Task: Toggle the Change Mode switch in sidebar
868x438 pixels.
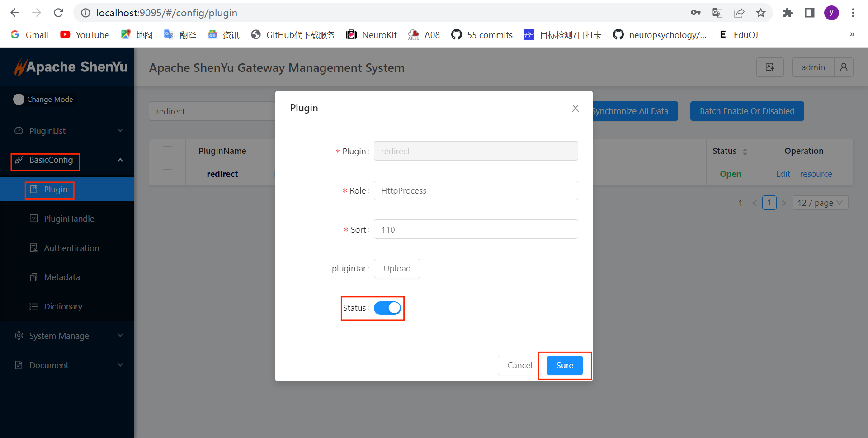Action: click(19, 99)
